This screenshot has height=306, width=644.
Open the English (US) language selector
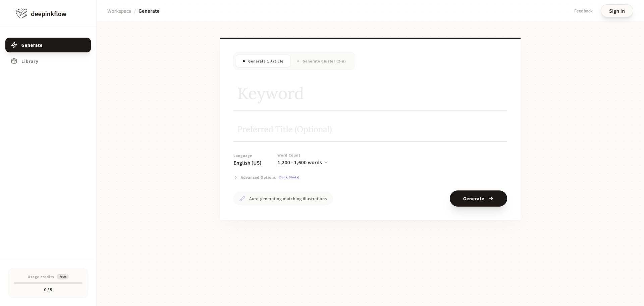(247, 163)
